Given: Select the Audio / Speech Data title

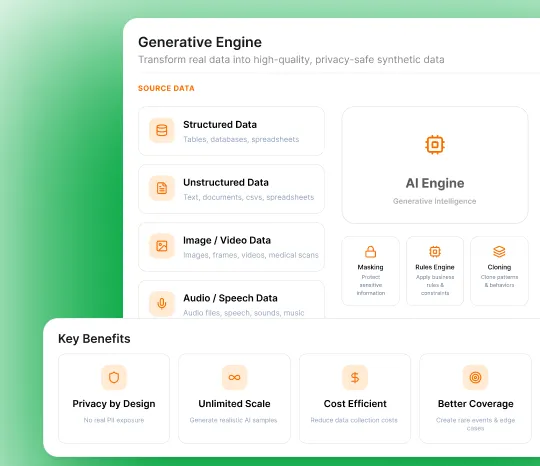Looking at the screenshot, I should pos(230,298).
